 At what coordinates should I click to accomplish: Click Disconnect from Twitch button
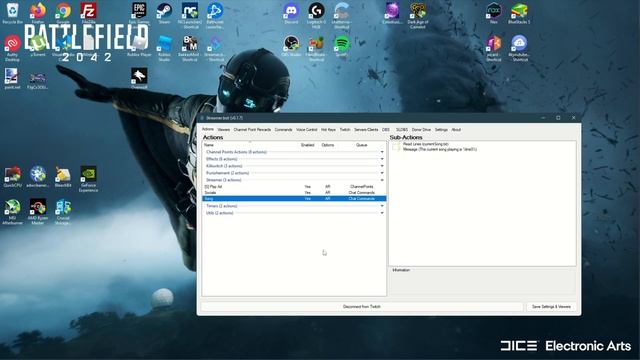pyautogui.click(x=362, y=307)
